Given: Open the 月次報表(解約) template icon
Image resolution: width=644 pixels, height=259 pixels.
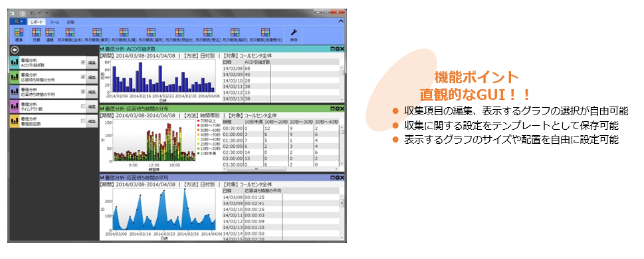Looking at the screenshot, I should [x=235, y=33].
